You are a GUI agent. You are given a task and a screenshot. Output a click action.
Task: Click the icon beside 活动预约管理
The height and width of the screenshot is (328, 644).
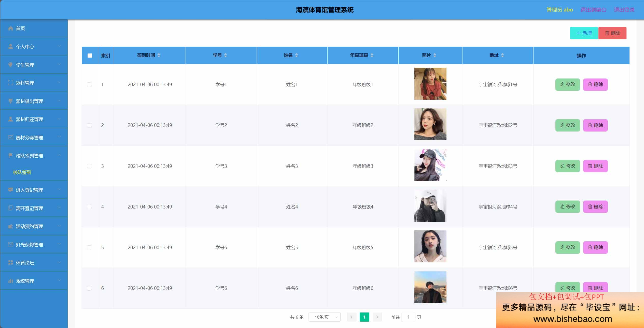point(10,226)
